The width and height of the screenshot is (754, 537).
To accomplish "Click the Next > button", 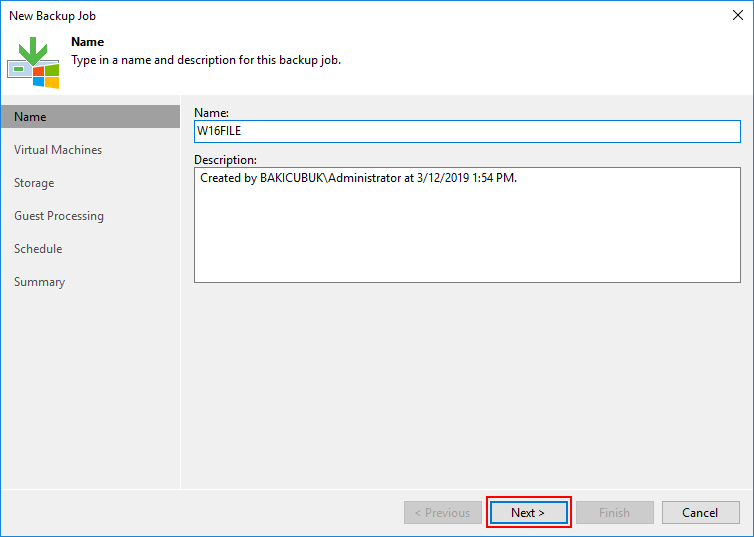I will (528, 512).
